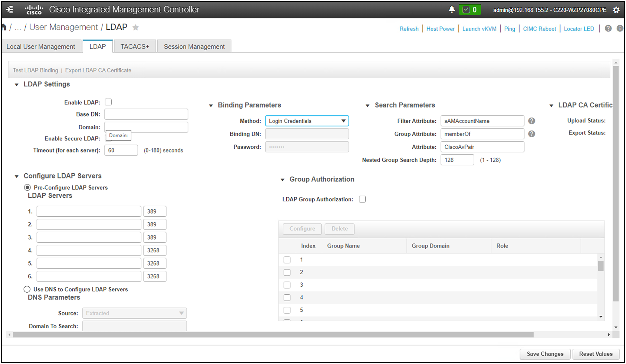Show help for Filter Attribute
The width and height of the screenshot is (626, 364).
point(531,121)
